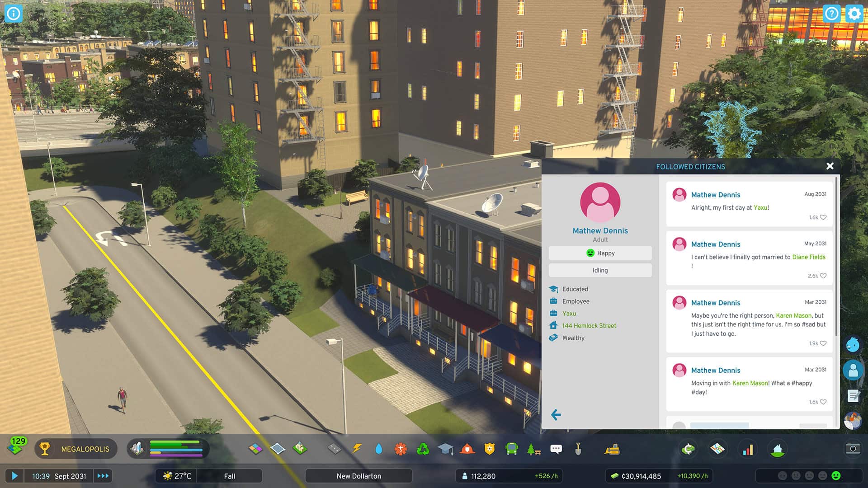Click the back arrow in citizen panel

pos(556,414)
